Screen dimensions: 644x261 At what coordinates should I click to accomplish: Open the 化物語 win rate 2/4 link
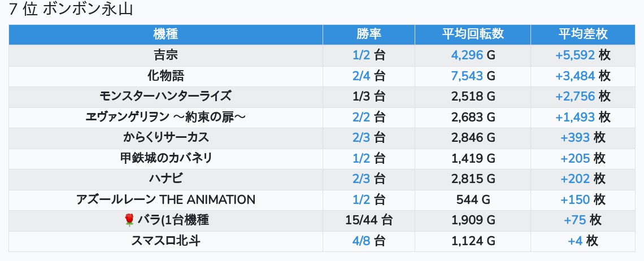tap(361, 76)
